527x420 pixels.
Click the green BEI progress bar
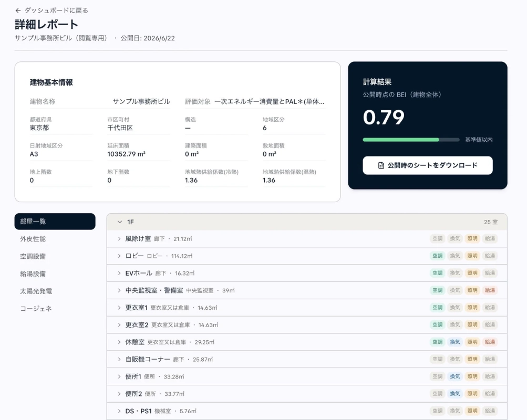coord(400,140)
